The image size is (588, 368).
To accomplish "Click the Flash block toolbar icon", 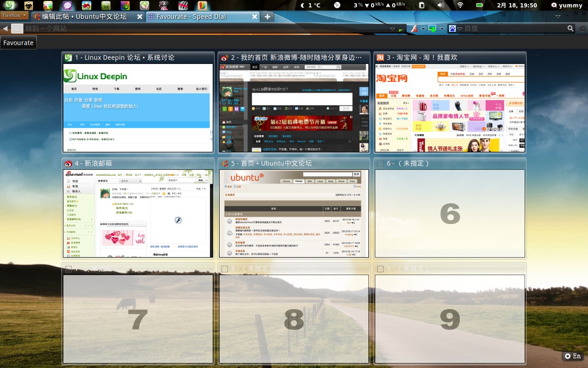I will pos(414,29).
